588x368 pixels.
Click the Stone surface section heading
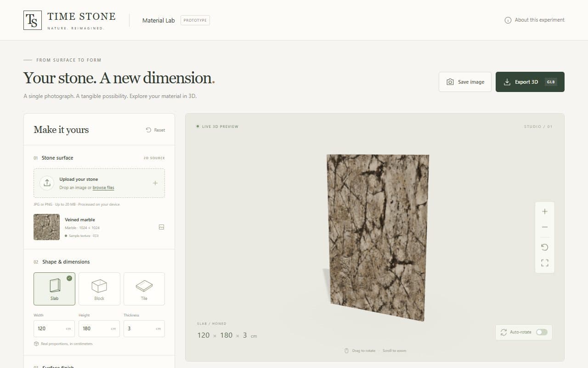[57, 158]
